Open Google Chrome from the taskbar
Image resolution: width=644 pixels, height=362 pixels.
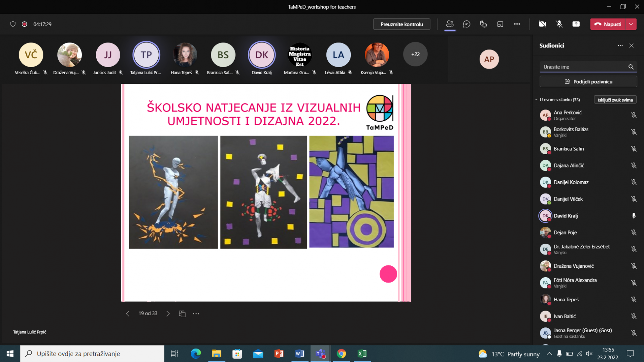point(341,354)
